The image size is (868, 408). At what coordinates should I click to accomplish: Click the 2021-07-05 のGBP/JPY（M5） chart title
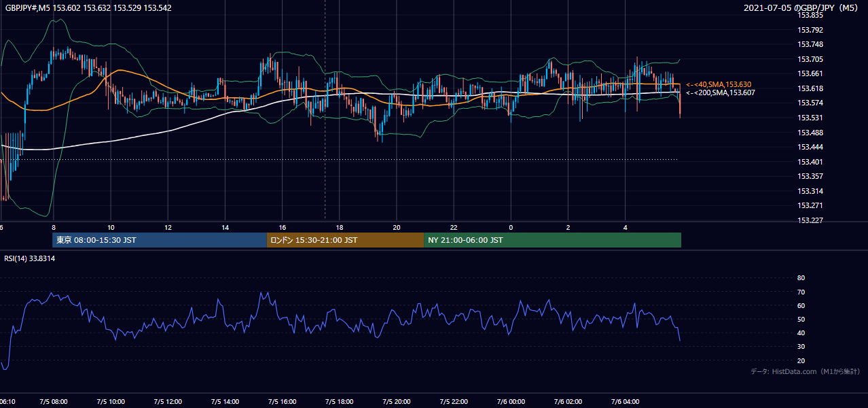802,8
